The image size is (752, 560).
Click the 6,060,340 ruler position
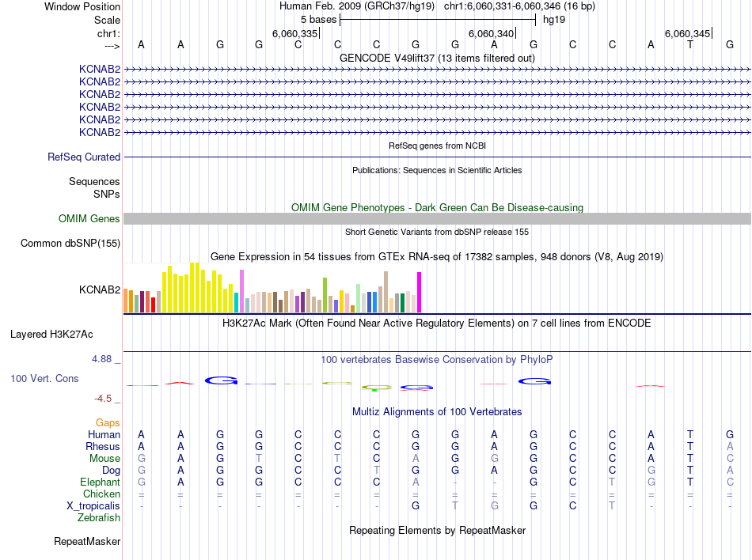click(491, 33)
